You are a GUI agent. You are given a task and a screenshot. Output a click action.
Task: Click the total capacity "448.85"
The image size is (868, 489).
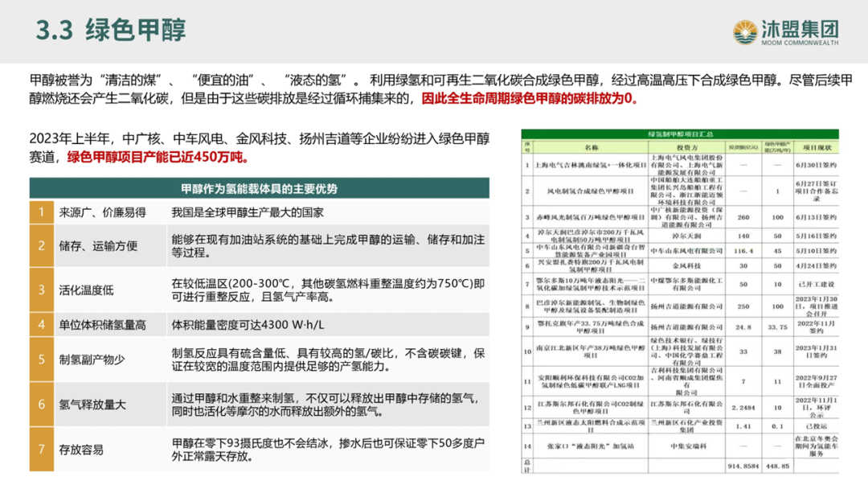777,466
